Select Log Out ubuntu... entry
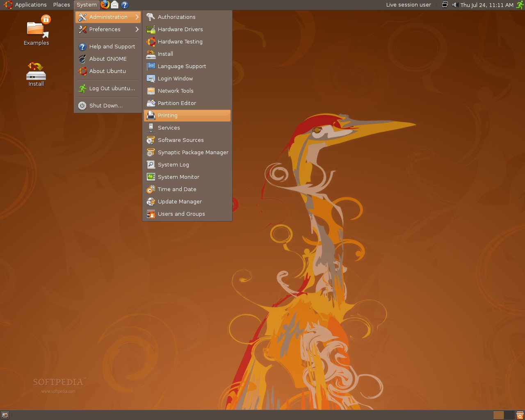This screenshot has width=525, height=420. coord(108,88)
